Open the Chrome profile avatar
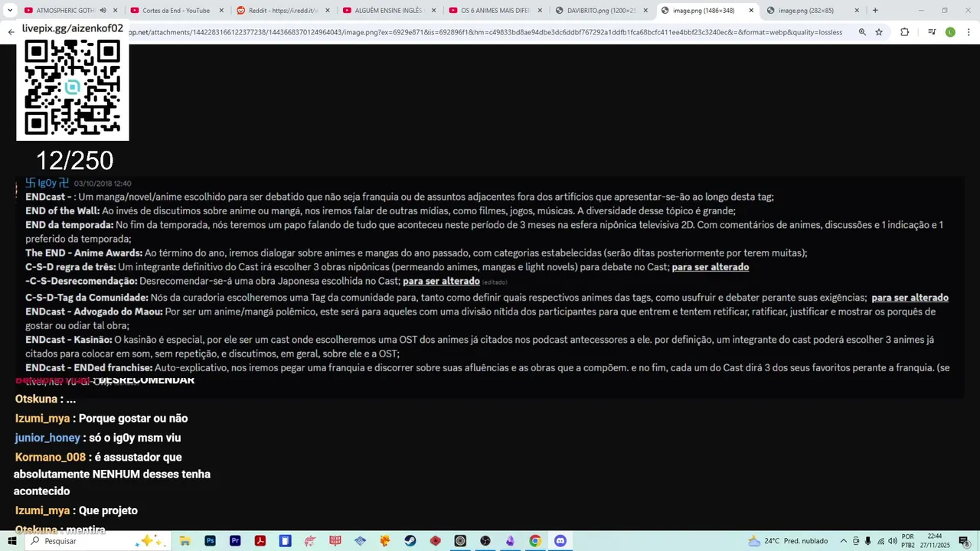Viewport: 980px width, 551px height. point(950,32)
